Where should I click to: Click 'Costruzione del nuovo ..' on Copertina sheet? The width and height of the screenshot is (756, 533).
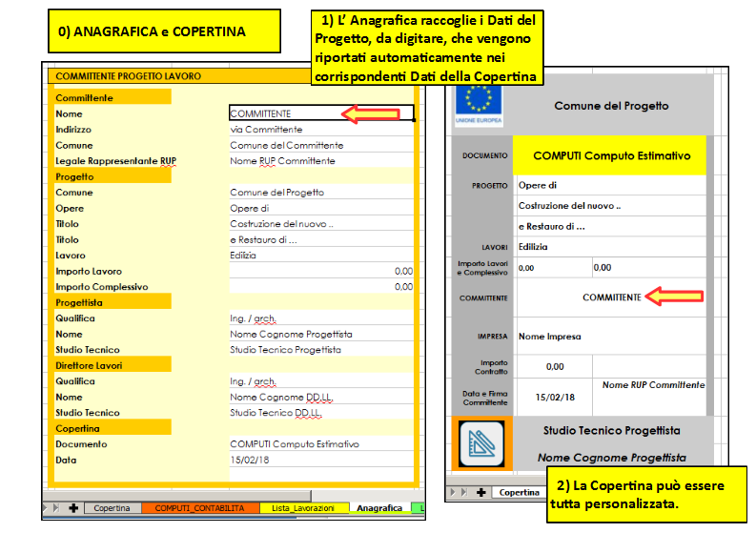pyautogui.click(x=611, y=206)
